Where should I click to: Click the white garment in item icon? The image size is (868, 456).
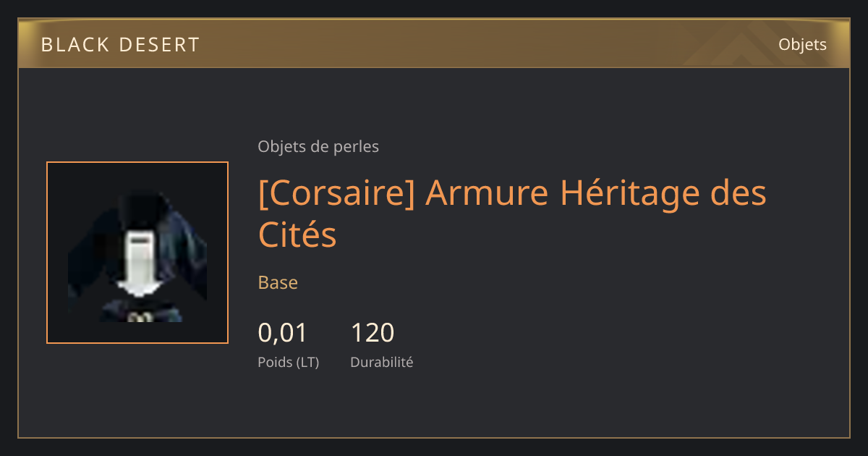[x=138, y=262]
